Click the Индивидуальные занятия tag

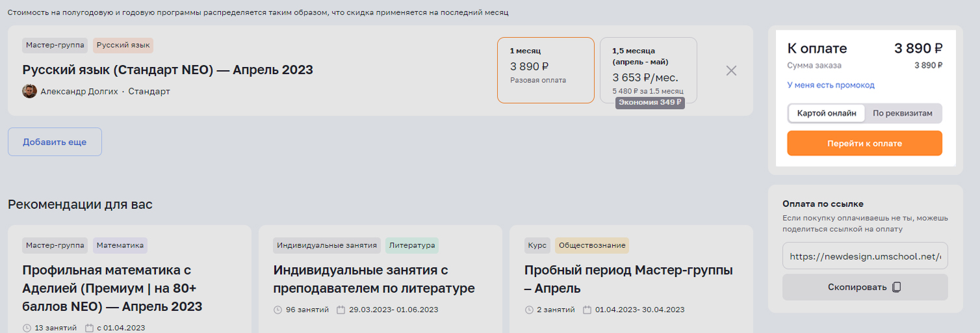(327, 245)
